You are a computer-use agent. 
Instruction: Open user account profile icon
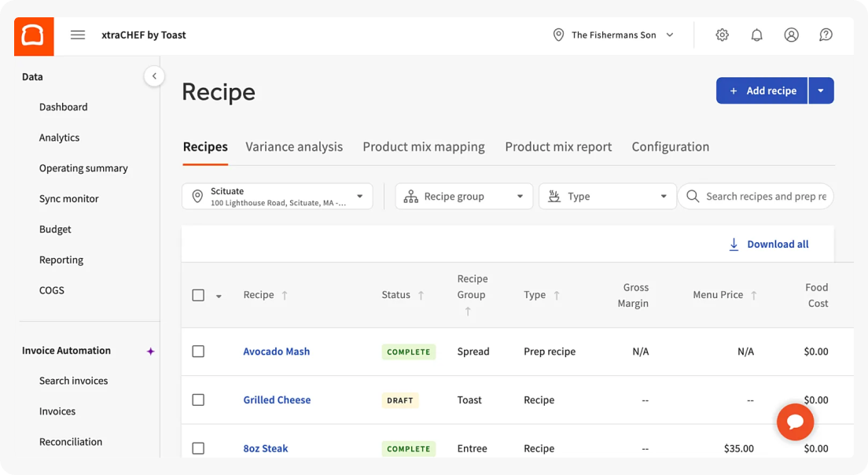[791, 35]
